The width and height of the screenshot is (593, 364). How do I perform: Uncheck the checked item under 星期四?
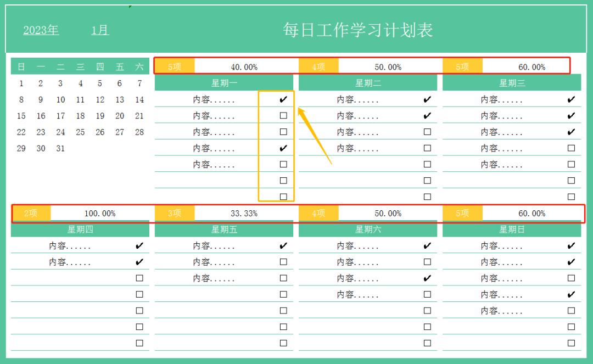point(139,245)
